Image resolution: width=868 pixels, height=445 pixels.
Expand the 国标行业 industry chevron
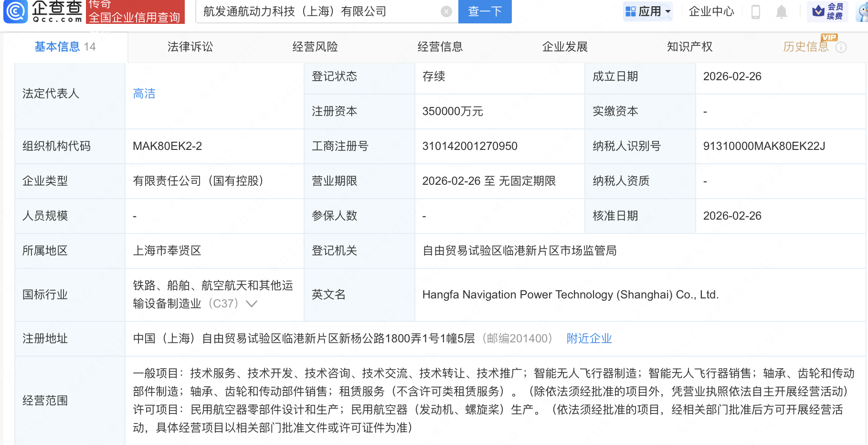point(252,304)
